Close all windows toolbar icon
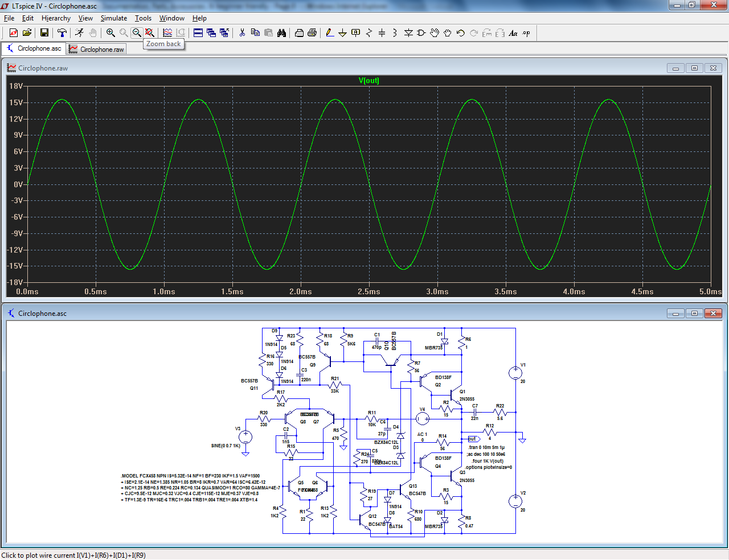The width and height of the screenshot is (729, 560). click(224, 33)
